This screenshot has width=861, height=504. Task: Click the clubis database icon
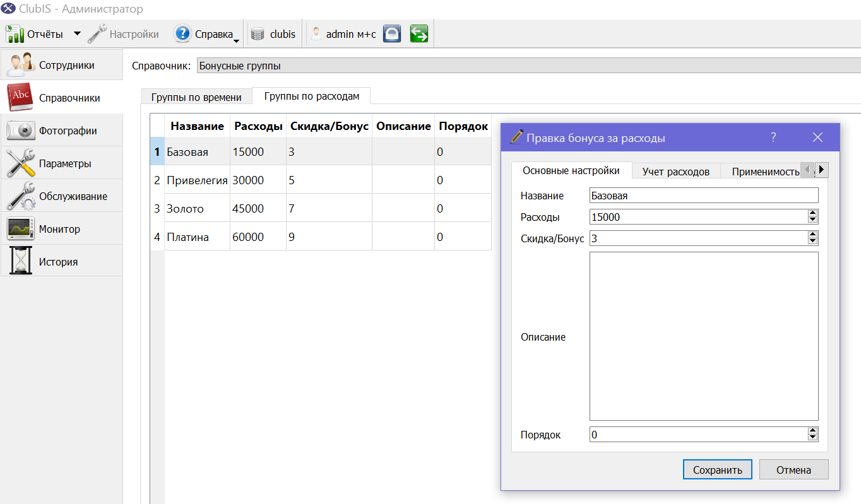pos(257,35)
